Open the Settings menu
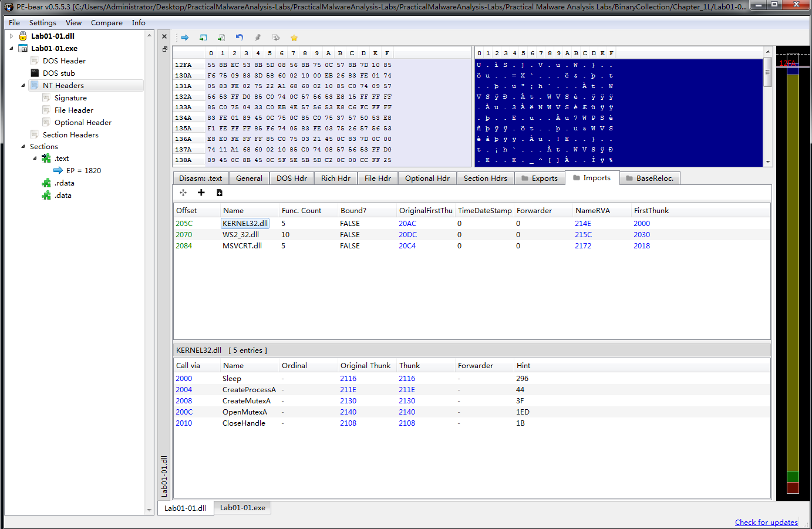812x529 pixels. (42, 22)
